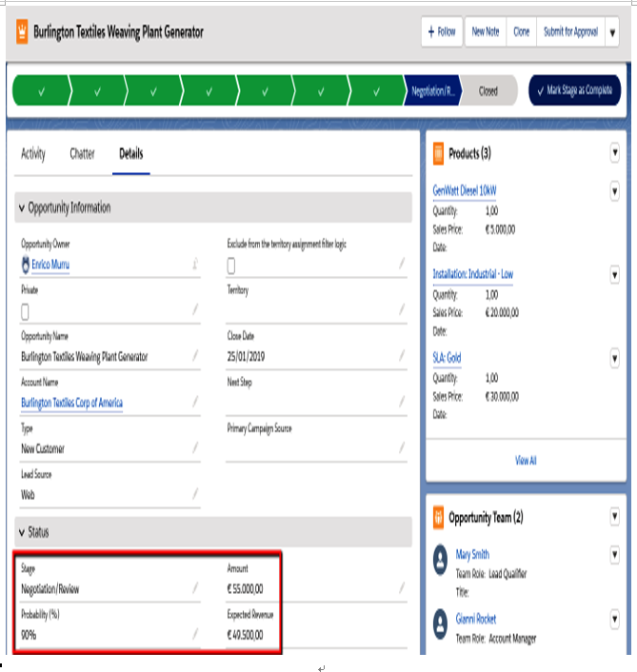This screenshot has height=672, width=637.
Task: Open Installation: Industrial - Low link
Action: click(473, 274)
